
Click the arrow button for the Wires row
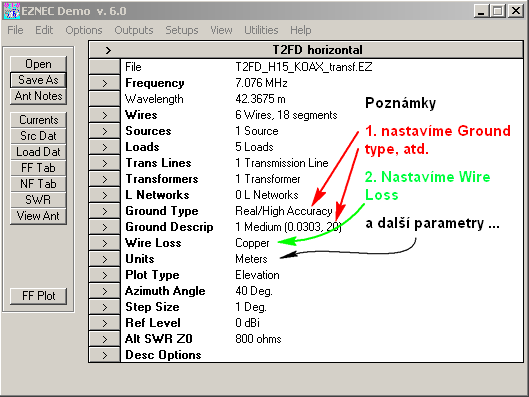(x=105, y=115)
